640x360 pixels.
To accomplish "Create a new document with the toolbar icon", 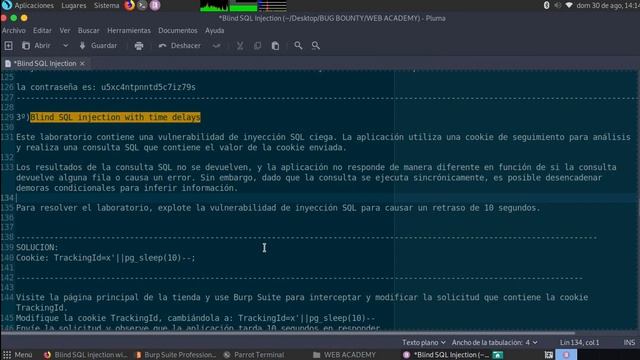I will (x=8, y=46).
